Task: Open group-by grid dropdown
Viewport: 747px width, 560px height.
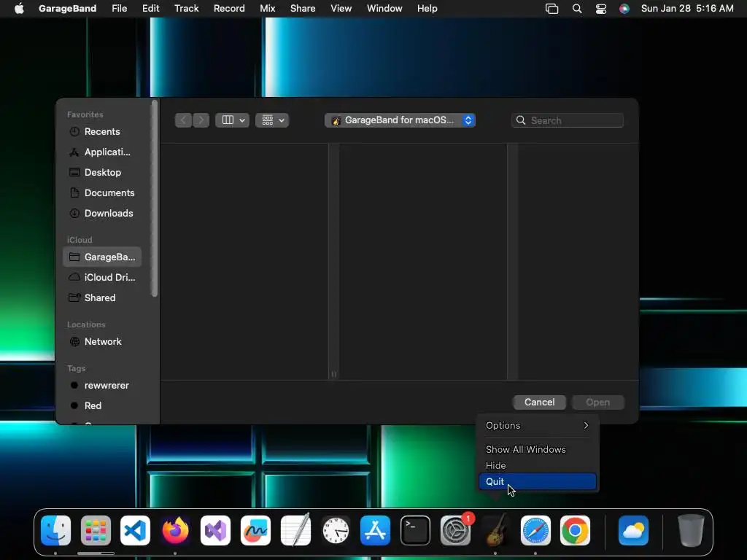Action: click(272, 120)
